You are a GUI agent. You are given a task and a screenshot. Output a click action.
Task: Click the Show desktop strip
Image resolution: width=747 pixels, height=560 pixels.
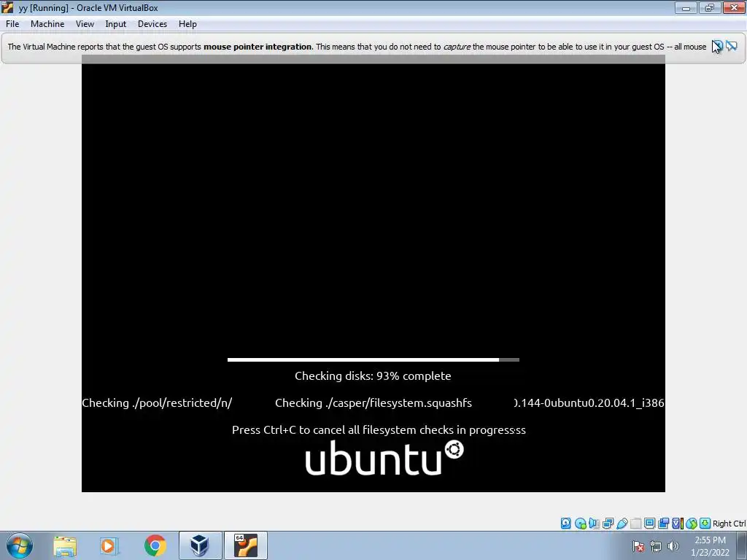[742, 545]
